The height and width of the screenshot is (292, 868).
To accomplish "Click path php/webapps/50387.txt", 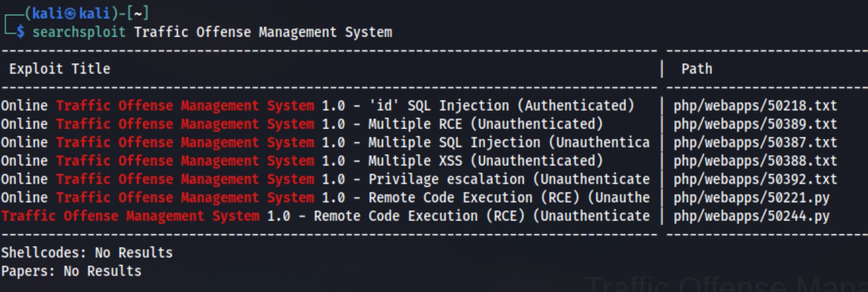I will 755,142.
